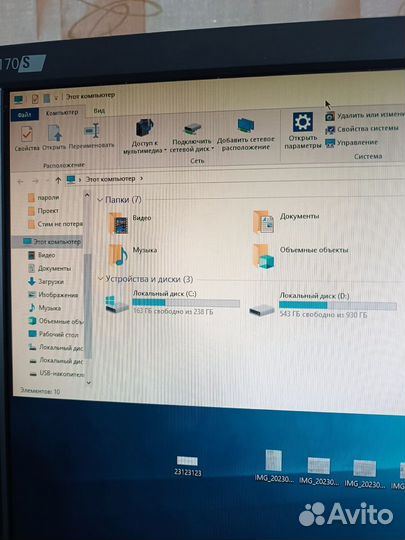The height and width of the screenshot is (540, 405).
Task: Select Локальный диск (C:) drive
Action: tap(173, 303)
